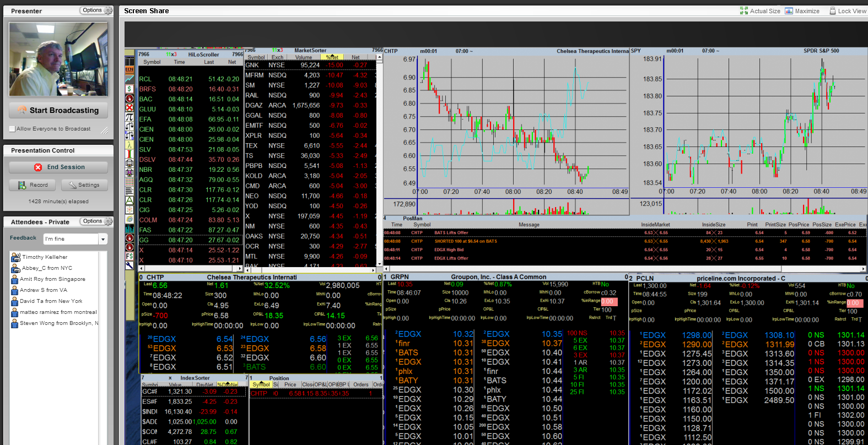Click the Feedback "I'm fine" field
The width and height of the screenshot is (868, 445).
click(71, 239)
